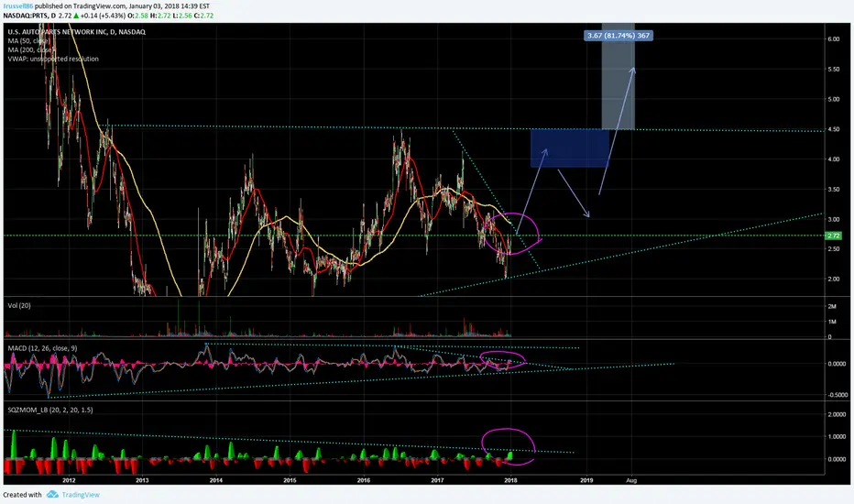Image resolution: width=854 pixels, height=504 pixels.
Task: Click the 2018 label on time axis
Action: [510, 480]
